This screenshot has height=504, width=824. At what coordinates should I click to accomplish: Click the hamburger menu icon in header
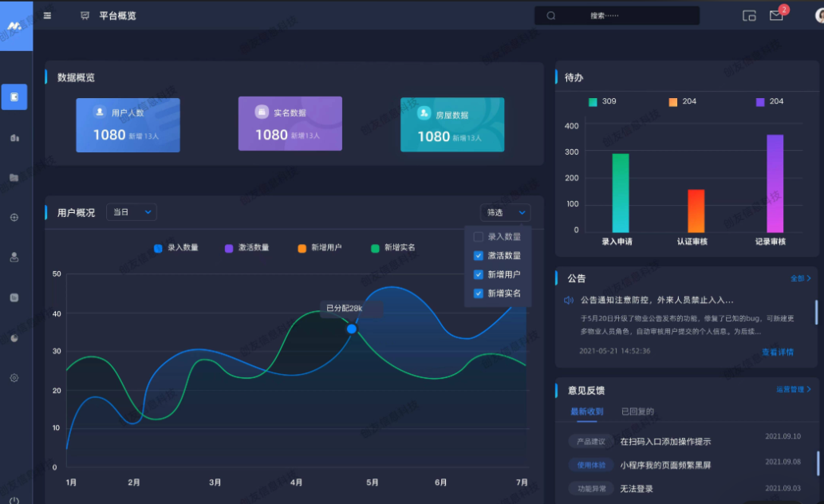click(x=48, y=15)
